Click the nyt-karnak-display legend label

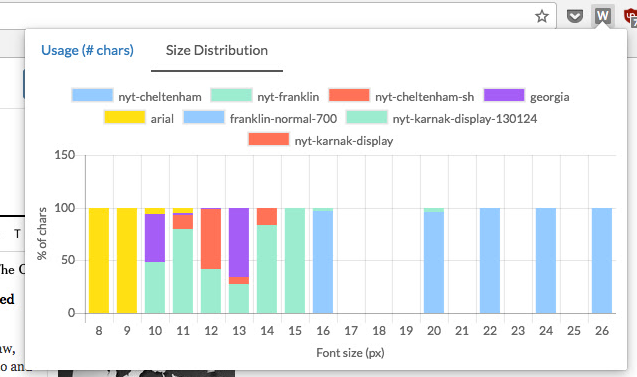click(x=344, y=141)
